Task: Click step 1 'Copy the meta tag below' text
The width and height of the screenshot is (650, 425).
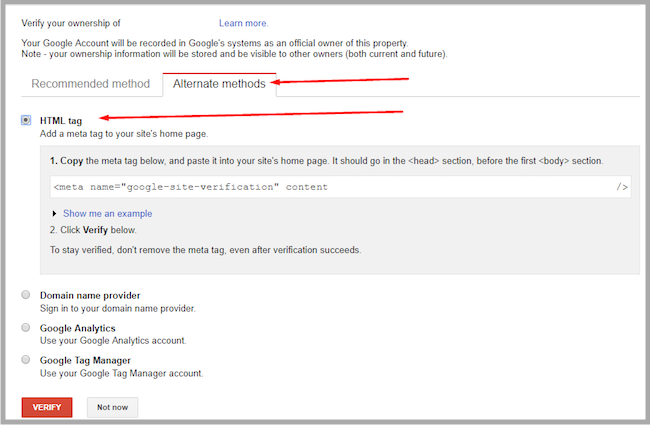Action: (x=327, y=161)
